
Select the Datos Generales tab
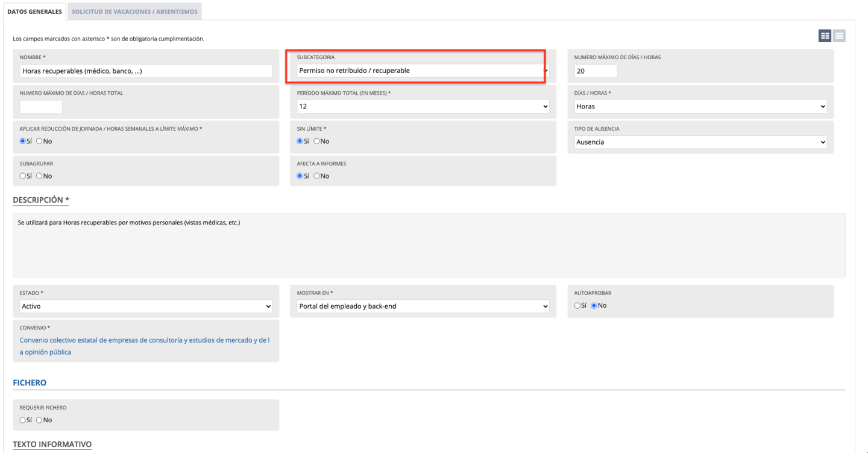(34, 11)
